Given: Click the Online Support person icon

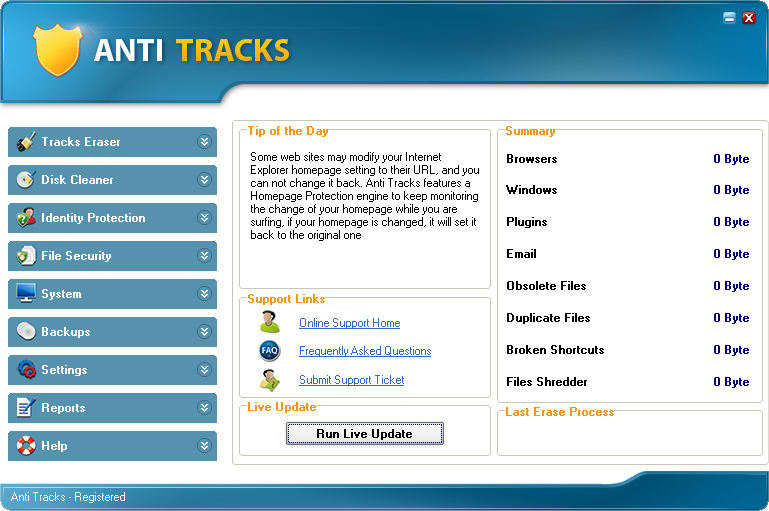Looking at the screenshot, I should click(x=270, y=322).
